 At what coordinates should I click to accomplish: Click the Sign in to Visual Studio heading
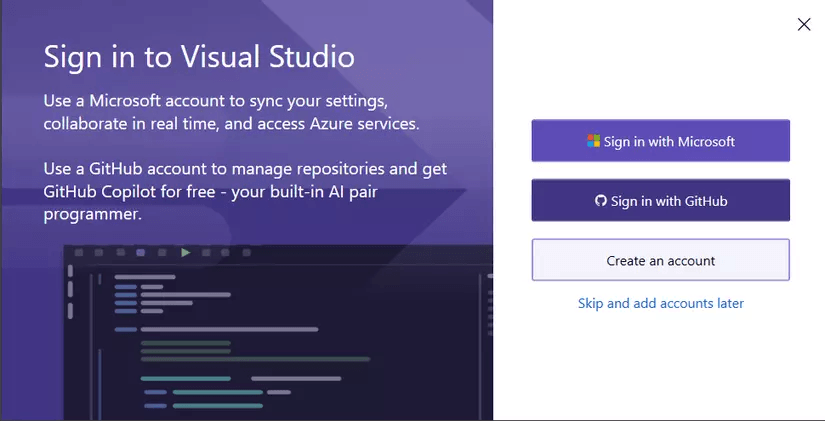[x=199, y=56]
